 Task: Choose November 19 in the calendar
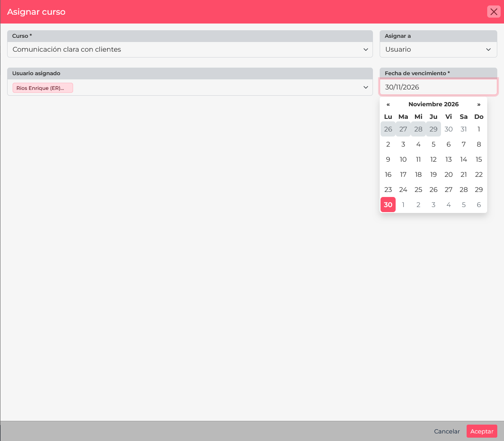click(x=433, y=175)
